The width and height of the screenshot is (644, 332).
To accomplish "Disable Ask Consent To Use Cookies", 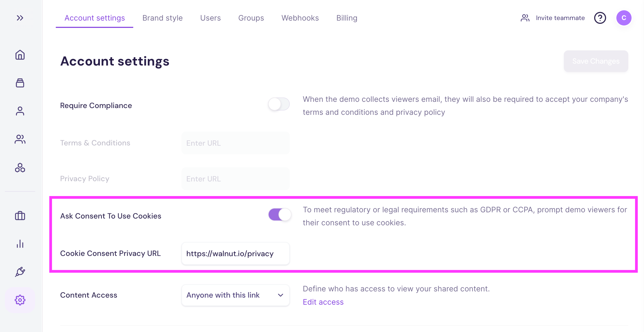I will pyautogui.click(x=279, y=215).
